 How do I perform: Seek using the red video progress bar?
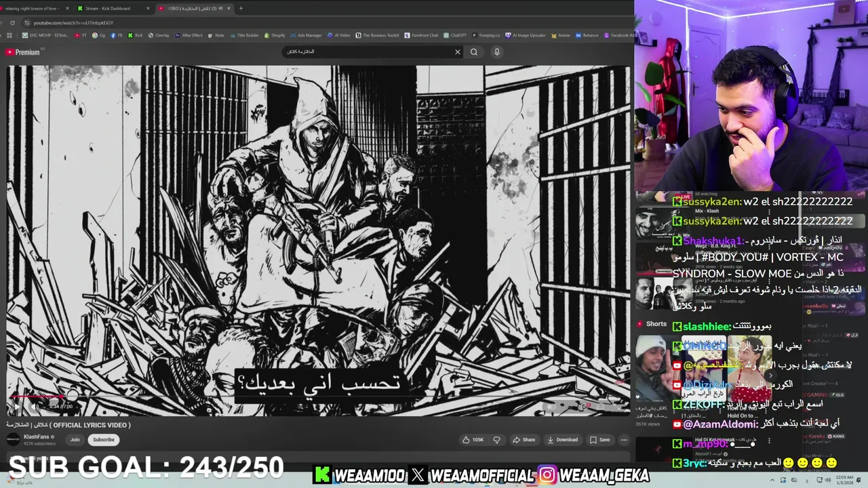coord(319,396)
